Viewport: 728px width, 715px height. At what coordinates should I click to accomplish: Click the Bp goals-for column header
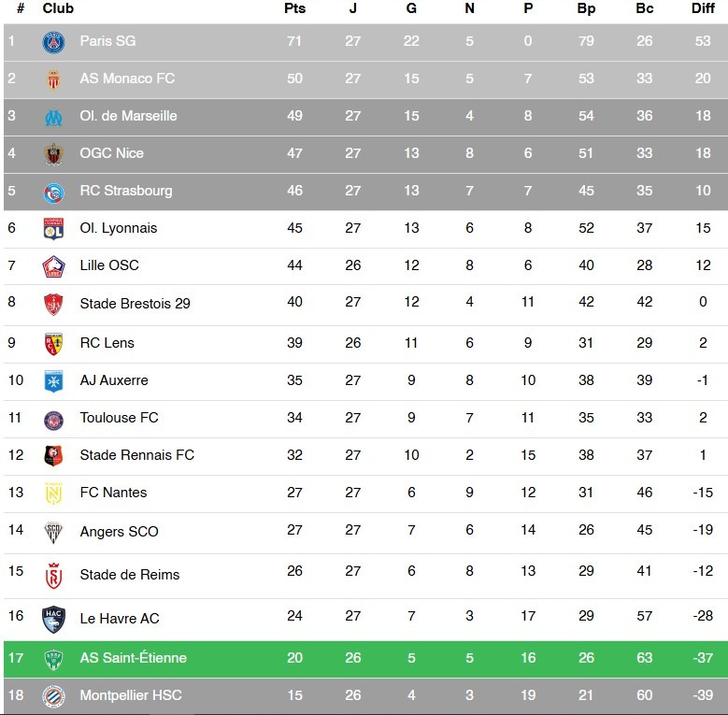(586, 8)
